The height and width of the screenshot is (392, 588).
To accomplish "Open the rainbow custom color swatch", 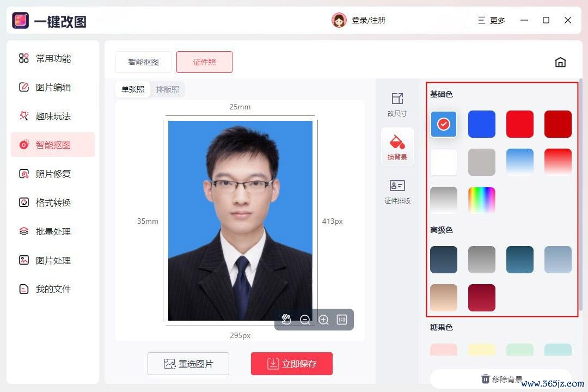I will click(482, 200).
